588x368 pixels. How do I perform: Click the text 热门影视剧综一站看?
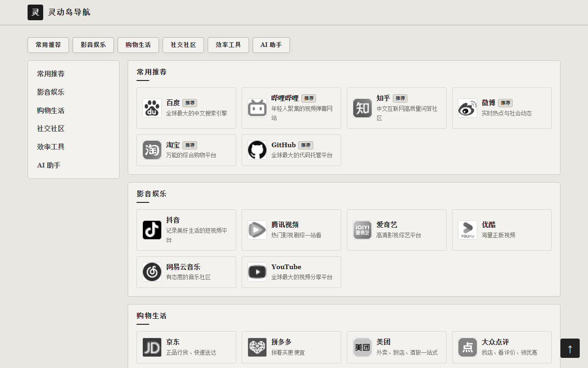coord(296,235)
